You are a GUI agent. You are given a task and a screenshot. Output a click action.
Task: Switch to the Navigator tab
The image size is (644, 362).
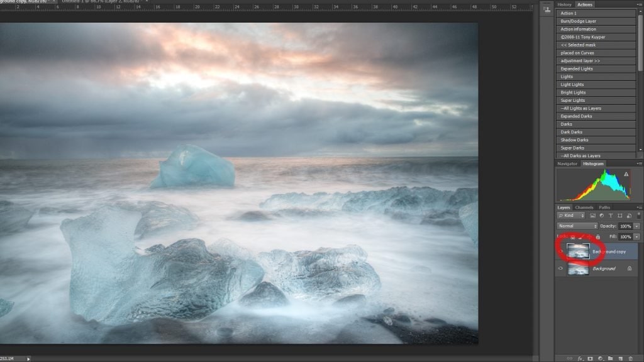567,164
